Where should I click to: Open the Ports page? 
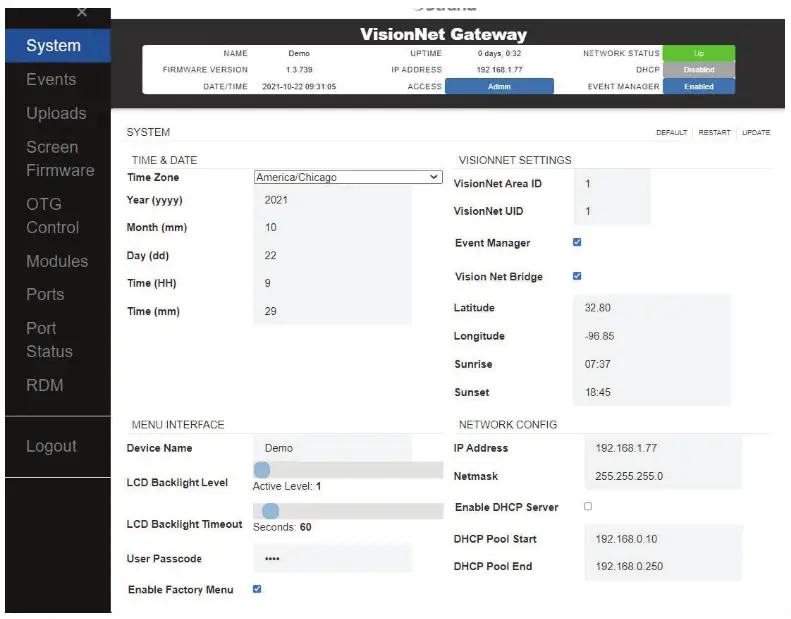pyautogui.click(x=45, y=294)
